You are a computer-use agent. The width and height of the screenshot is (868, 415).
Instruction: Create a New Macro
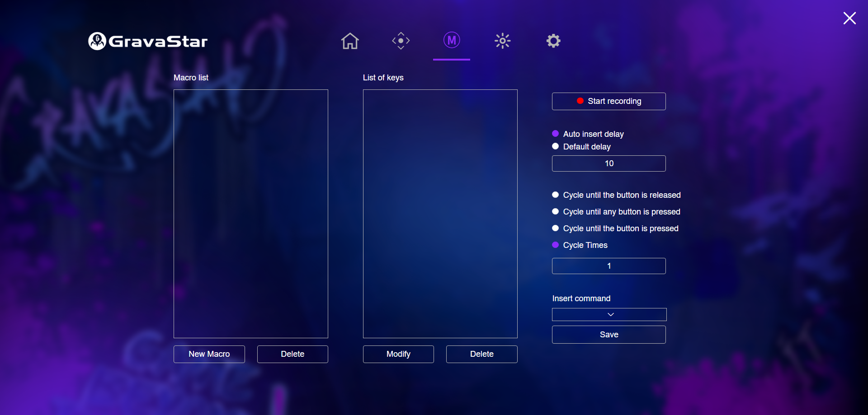[x=209, y=354]
